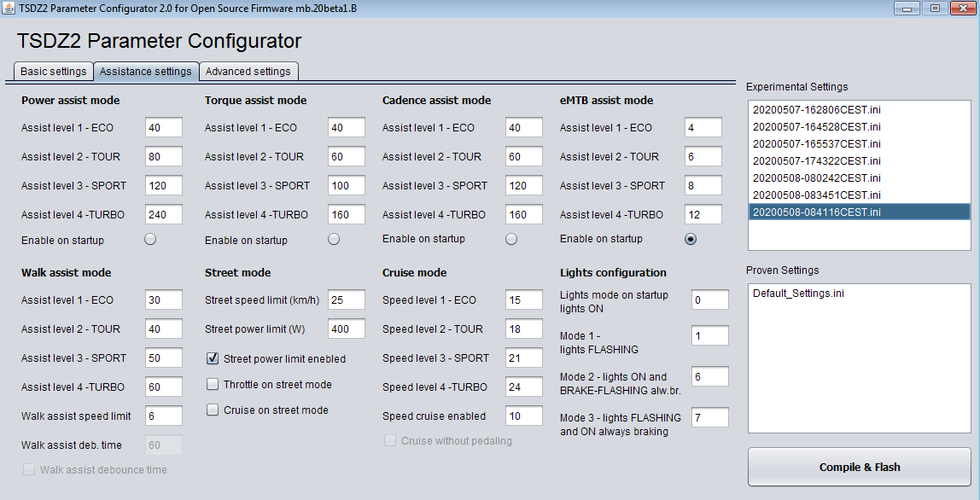Switch to the Basic settings tab
Image resolution: width=980 pixels, height=500 pixels.
tap(53, 72)
